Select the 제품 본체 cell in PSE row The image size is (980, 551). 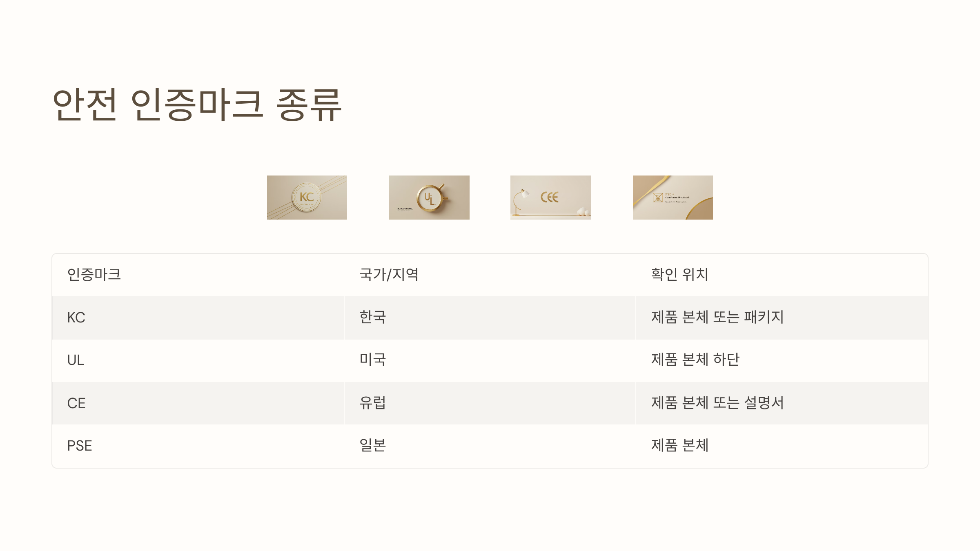(782, 446)
